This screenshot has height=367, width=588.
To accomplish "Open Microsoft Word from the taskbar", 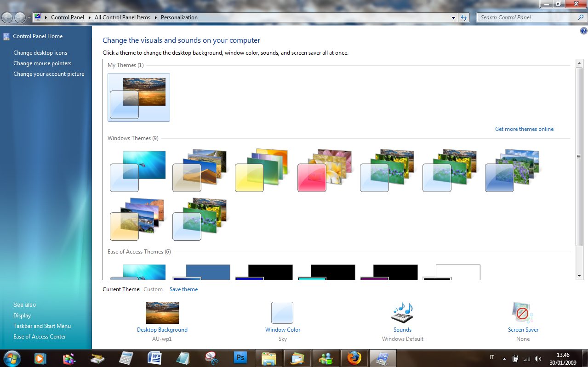I will [x=154, y=358].
